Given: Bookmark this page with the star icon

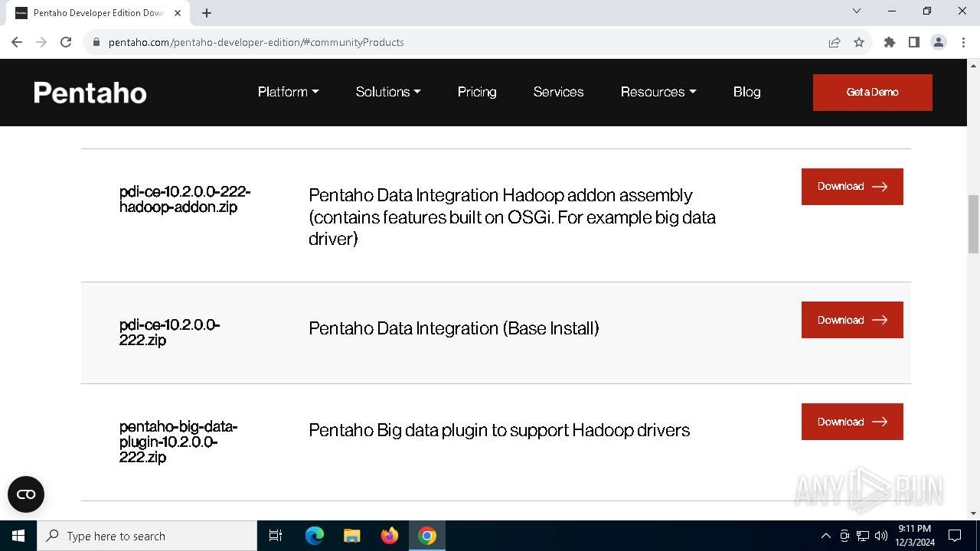Looking at the screenshot, I should click(859, 42).
